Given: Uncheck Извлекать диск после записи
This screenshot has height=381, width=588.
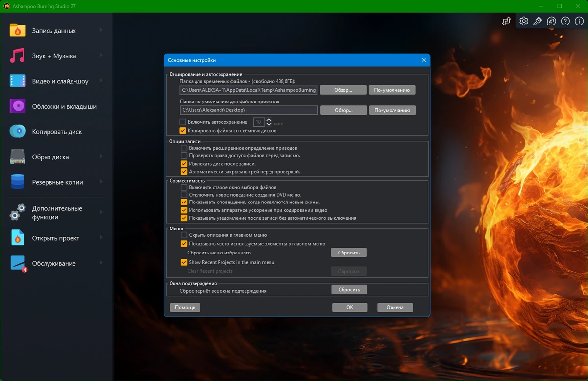Looking at the screenshot, I should pyautogui.click(x=184, y=164).
